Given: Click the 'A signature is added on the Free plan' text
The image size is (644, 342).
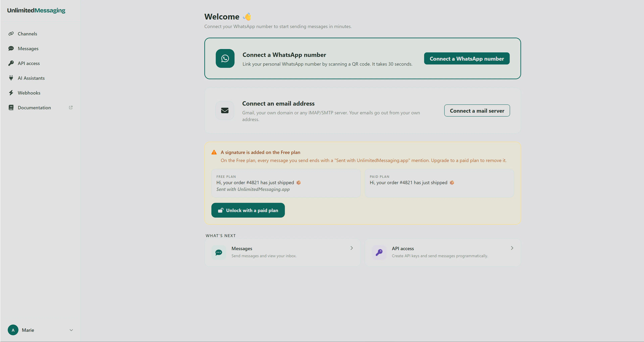Looking at the screenshot, I should pyautogui.click(x=260, y=152).
